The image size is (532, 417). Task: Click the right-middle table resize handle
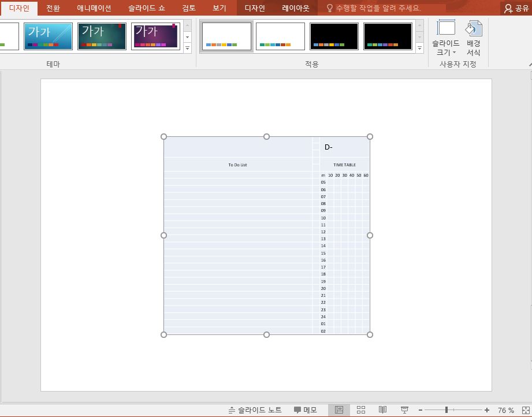(370, 235)
